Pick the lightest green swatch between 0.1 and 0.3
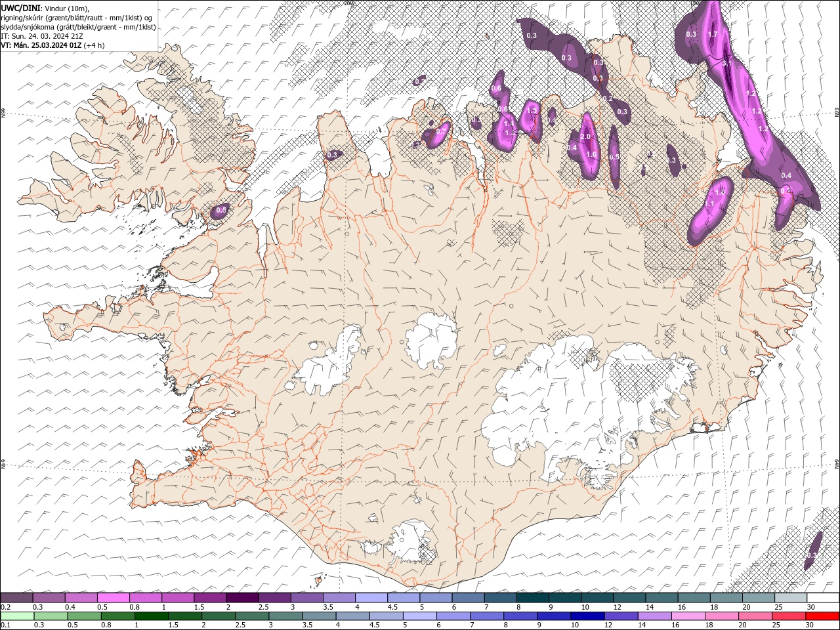Screen dimensions: 840x630 [x=17, y=616]
